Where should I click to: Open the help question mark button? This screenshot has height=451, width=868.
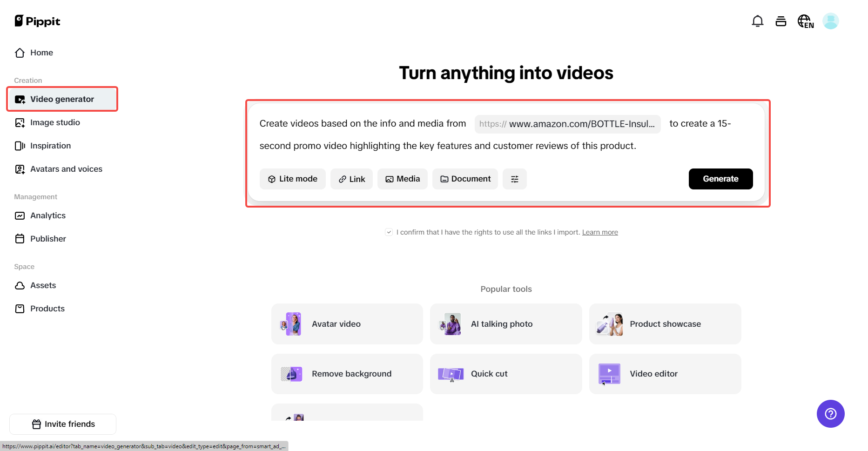(x=831, y=414)
